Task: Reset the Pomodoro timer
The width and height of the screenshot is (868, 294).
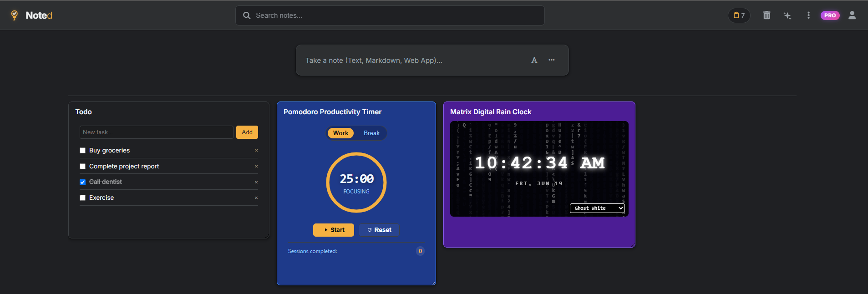Action: click(379, 230)
